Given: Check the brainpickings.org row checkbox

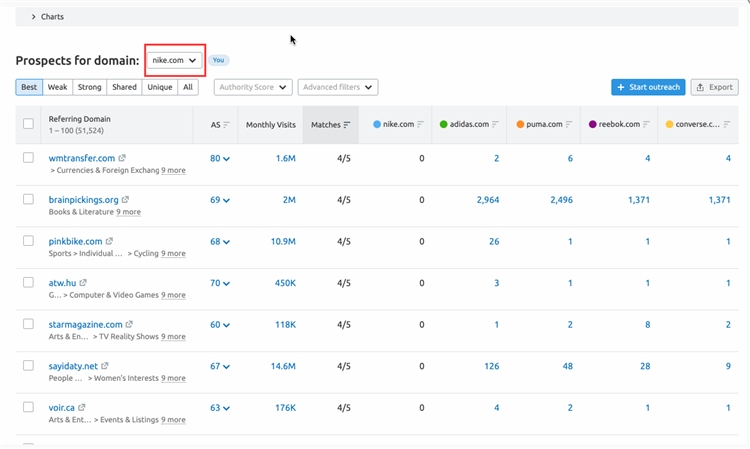Looking at the screenshot, I should click(28, 199).
